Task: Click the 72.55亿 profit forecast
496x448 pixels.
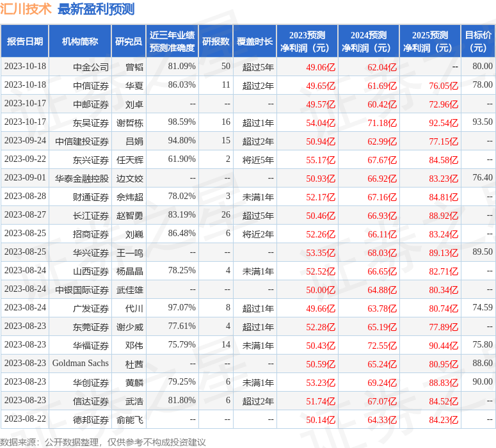Action: (x=382, y=346)
